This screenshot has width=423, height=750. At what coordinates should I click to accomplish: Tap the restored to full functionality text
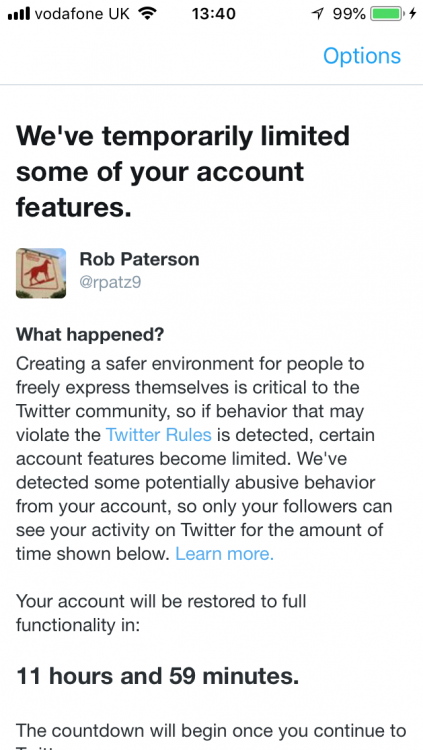coord(161,613)
